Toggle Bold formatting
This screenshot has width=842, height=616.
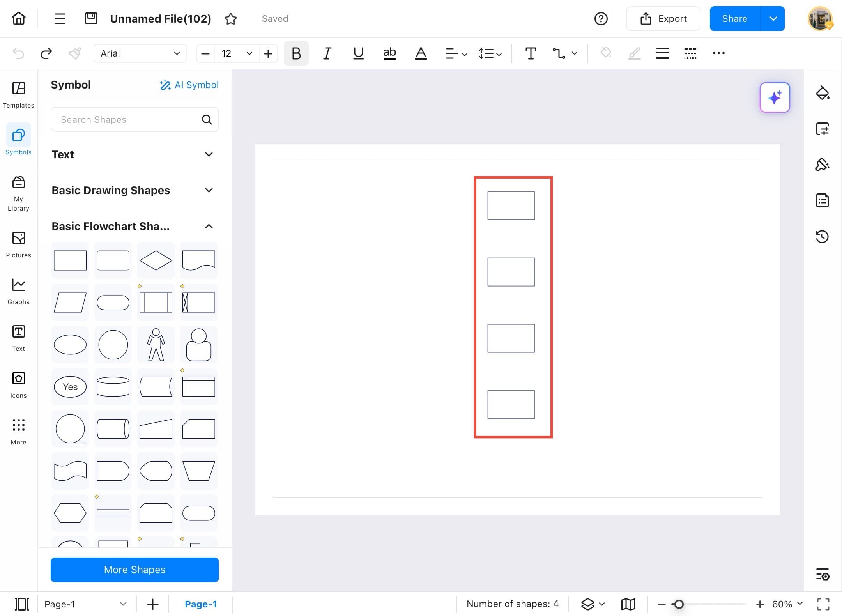(x=296, y=53)
